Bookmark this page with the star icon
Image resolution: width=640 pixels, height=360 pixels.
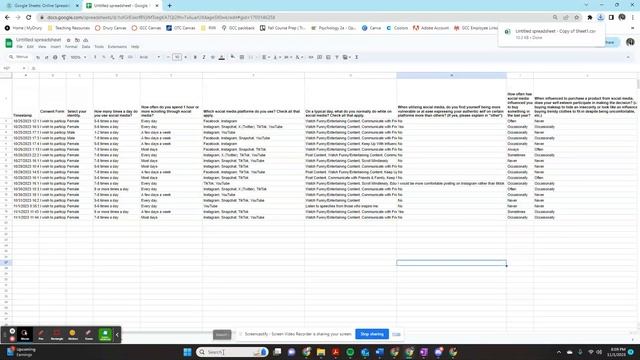(576, 18)
